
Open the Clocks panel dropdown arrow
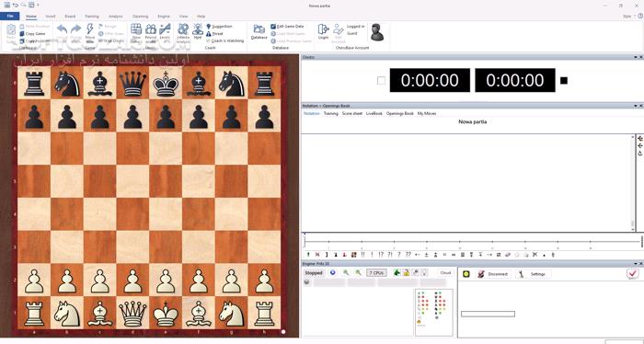[x=636, y=57]
